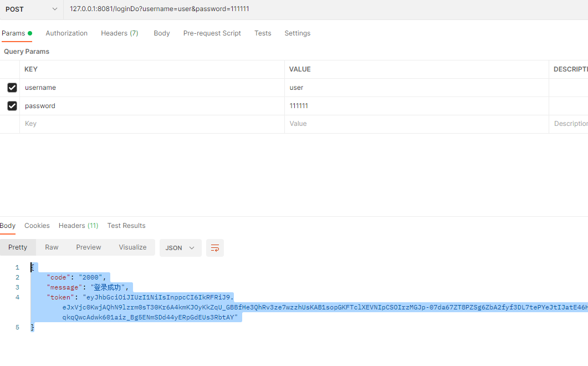The height and width of the screenshot is (366, 588).
Task: Click line number 4 in response gutter
Action: pos(17,297)
